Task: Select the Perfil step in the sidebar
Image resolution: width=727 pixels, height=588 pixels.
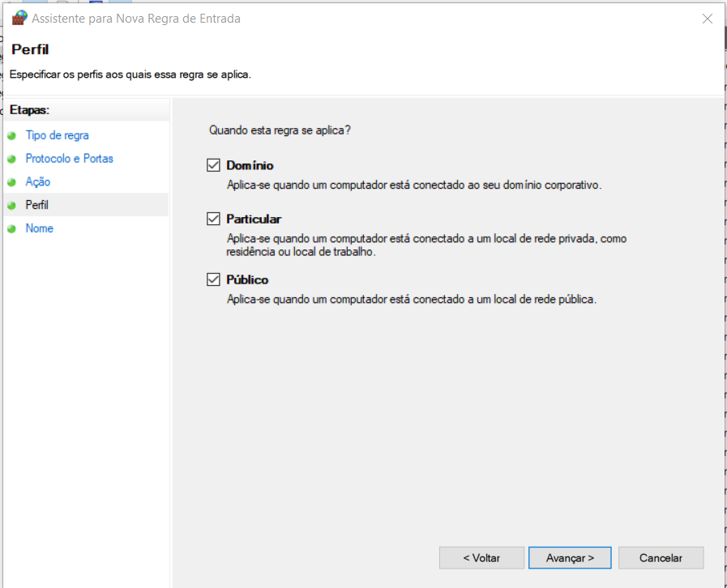Action: tap(37, 206)
